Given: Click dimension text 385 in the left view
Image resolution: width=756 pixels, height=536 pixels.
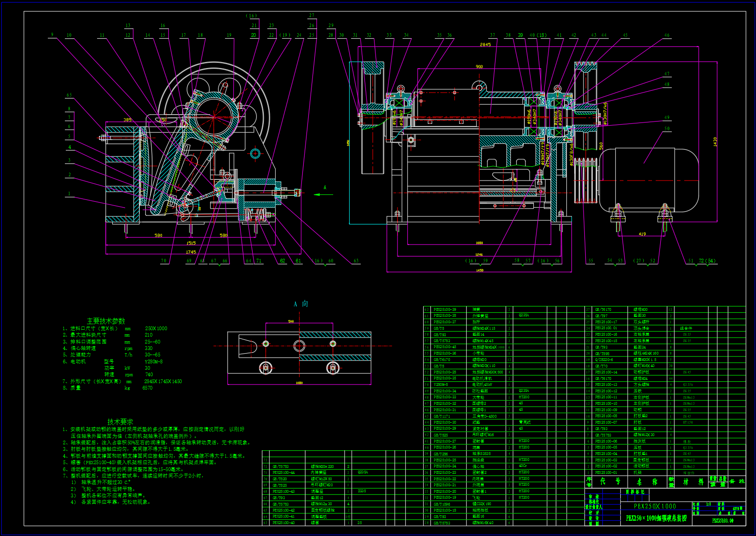Looking at the screenshot, I should (127, 120).
